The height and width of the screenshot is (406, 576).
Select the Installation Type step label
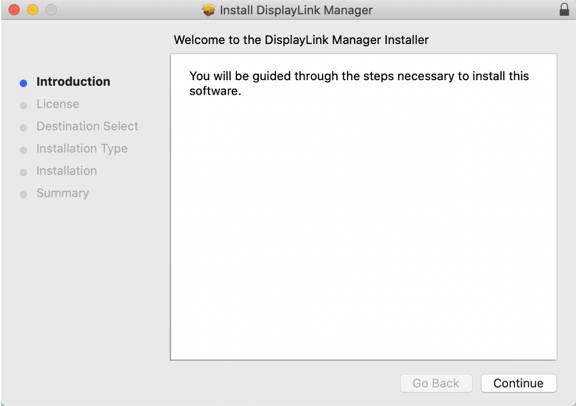(x=82, y=149)
